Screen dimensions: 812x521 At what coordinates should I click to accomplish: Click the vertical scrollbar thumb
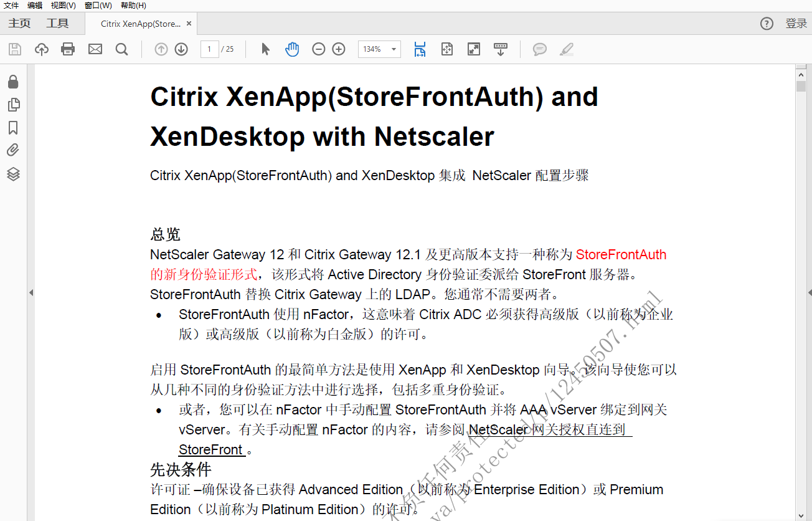(x=801, y=87)
